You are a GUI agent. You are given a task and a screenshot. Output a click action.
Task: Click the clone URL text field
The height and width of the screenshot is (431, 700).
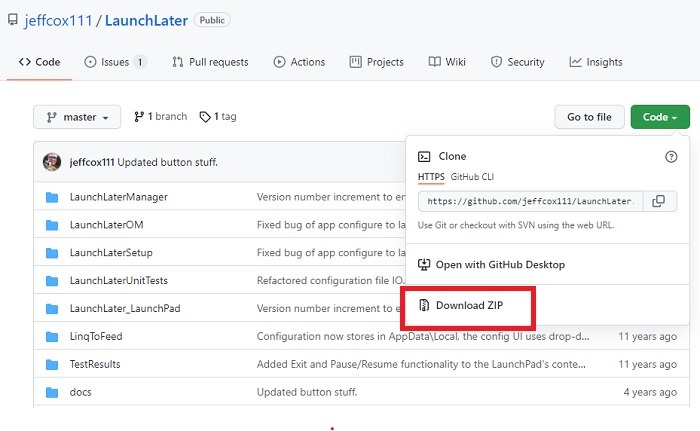[530, 201]
